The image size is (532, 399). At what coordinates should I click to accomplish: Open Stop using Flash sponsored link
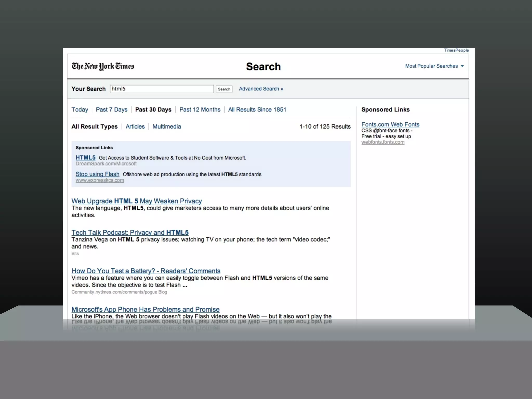tap(97, 174)
